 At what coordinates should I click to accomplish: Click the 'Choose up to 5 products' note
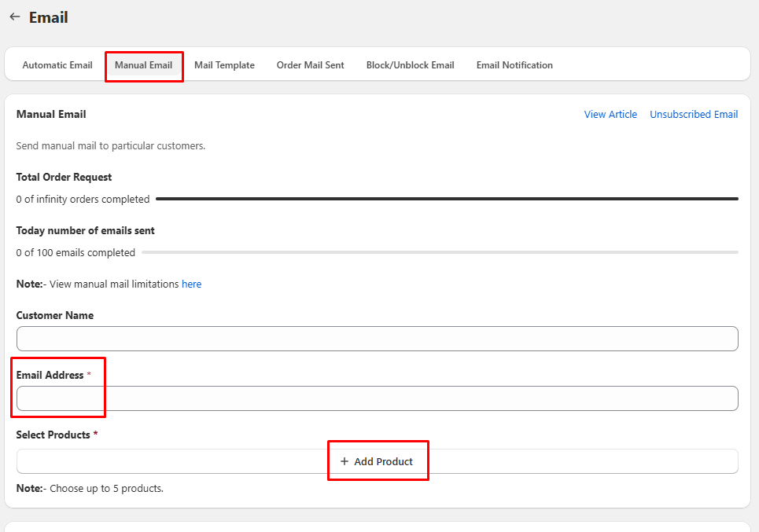click(x=106, y=489)
